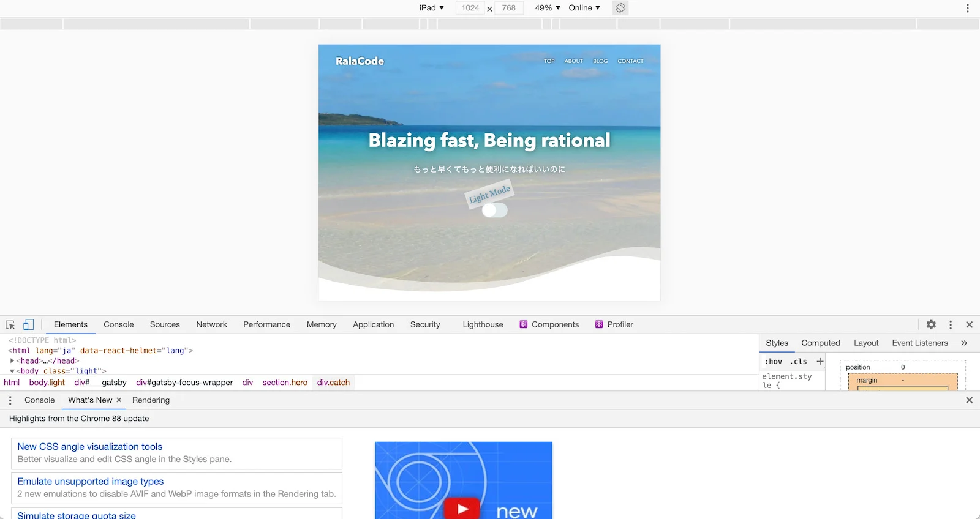The image size is (980, 519).
Task: Select the Styles pane tab
Action: tap(777, 343)
